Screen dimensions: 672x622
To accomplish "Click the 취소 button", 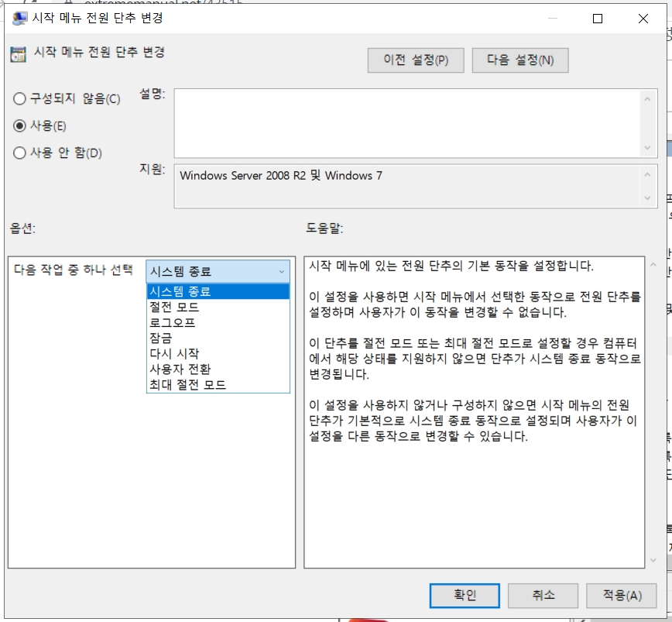I will [x=543, y=596].
